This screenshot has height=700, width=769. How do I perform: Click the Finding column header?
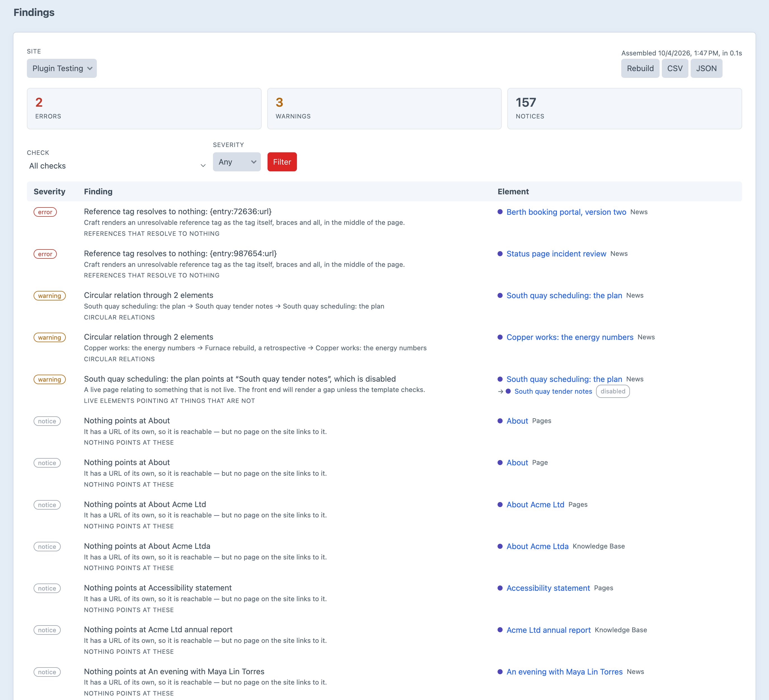(x=98, y=192)
